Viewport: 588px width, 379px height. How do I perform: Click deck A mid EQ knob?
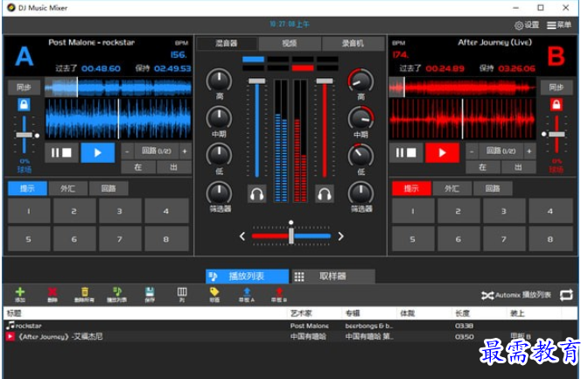point(219,118)
